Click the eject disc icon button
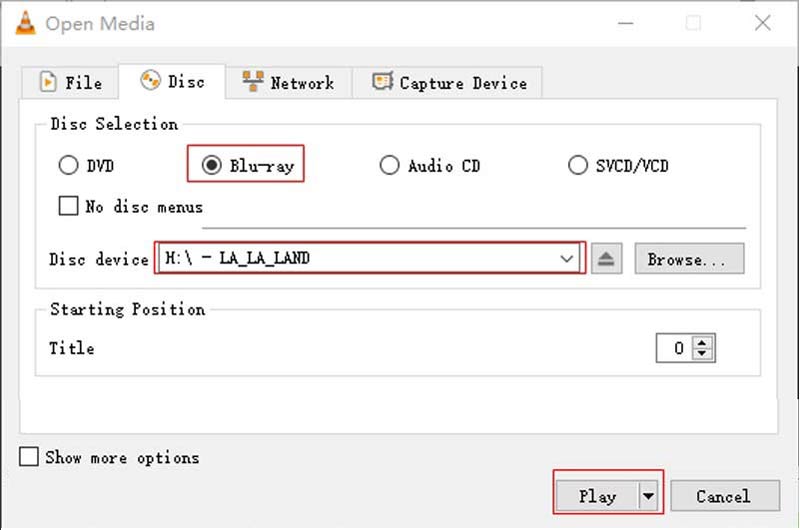The height and width of the screenshot is (530, 800). coord(606,259)
